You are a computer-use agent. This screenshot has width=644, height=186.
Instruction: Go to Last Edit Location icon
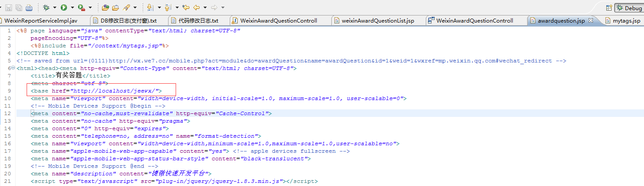pyautogui.click(x=186, y=8)
